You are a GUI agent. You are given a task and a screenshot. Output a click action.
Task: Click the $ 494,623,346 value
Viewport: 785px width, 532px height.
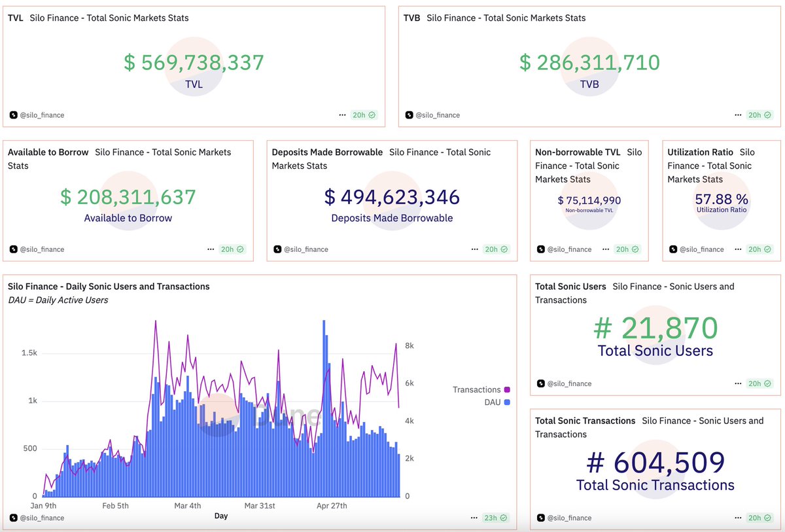point(392,197)
